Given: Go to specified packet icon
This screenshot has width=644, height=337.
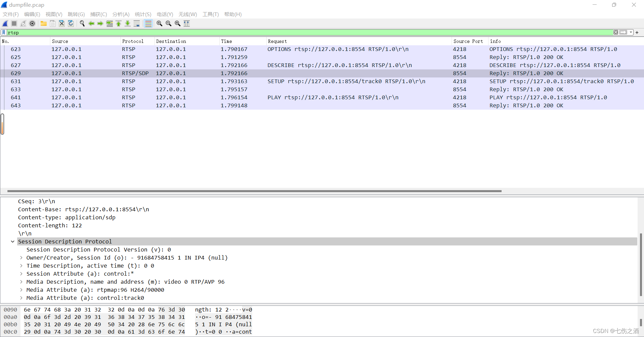Looking at the screenshot, I should (x=109, y=23).
